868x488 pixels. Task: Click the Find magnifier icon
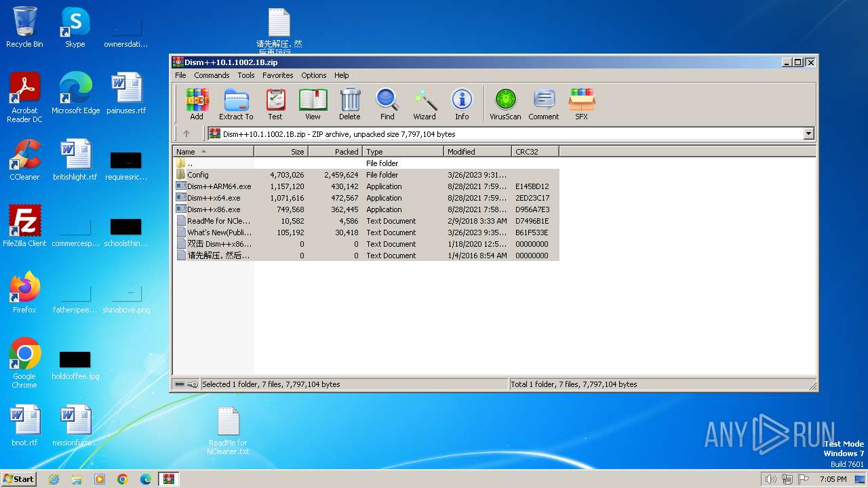(x=387, y=104)
